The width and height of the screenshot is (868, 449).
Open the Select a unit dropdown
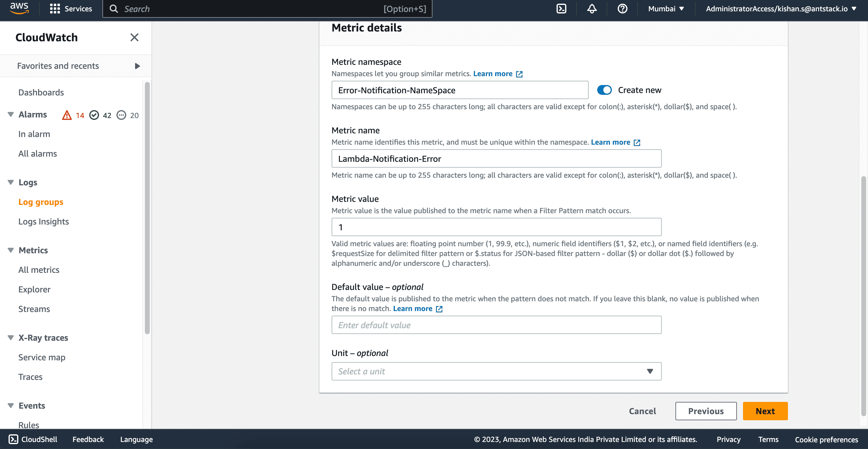click(496, 372)
